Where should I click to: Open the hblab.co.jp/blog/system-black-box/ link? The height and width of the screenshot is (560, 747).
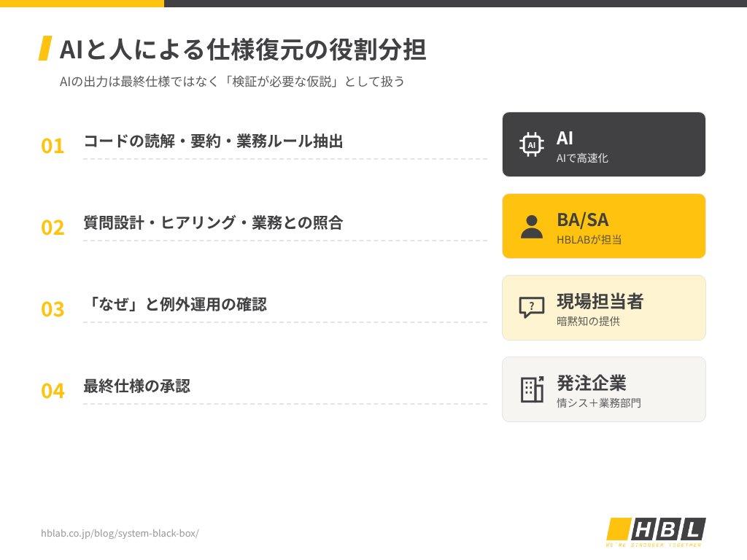coord(120,533)
